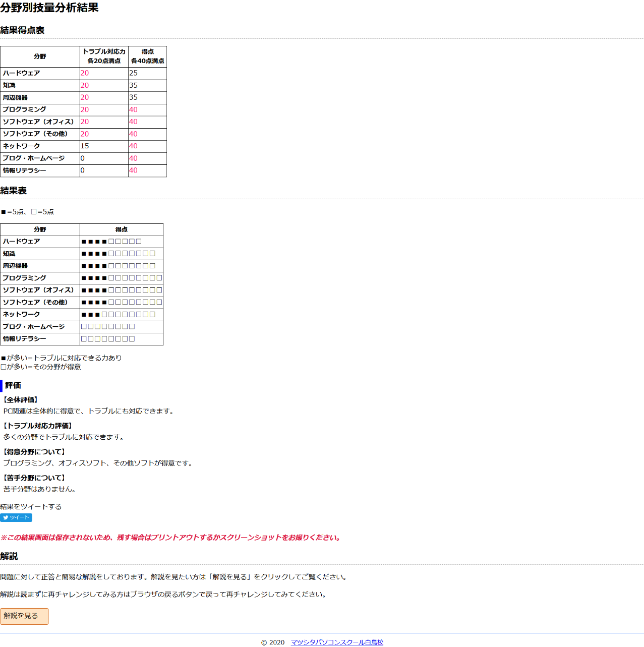This screenshot has width=644, height=647.
Task: Click the 結果得点表 section heading
Action: click(23, 30)
